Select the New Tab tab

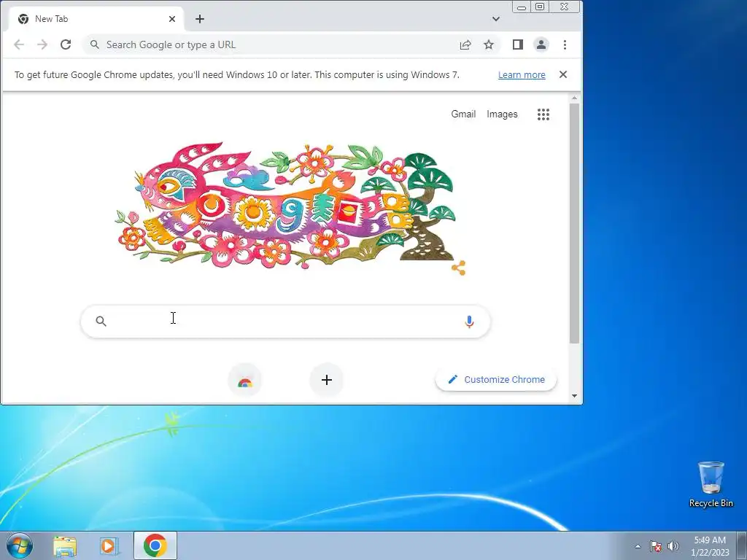coord(96,19)
